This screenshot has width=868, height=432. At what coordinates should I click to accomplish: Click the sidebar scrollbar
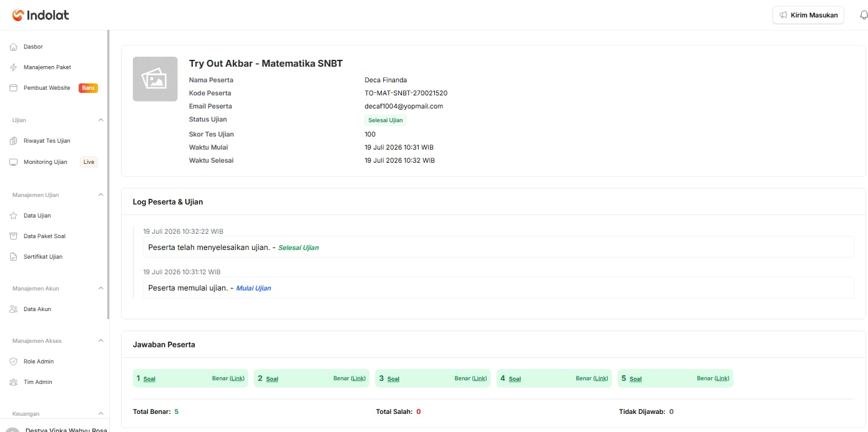click(x=108, y=175)
